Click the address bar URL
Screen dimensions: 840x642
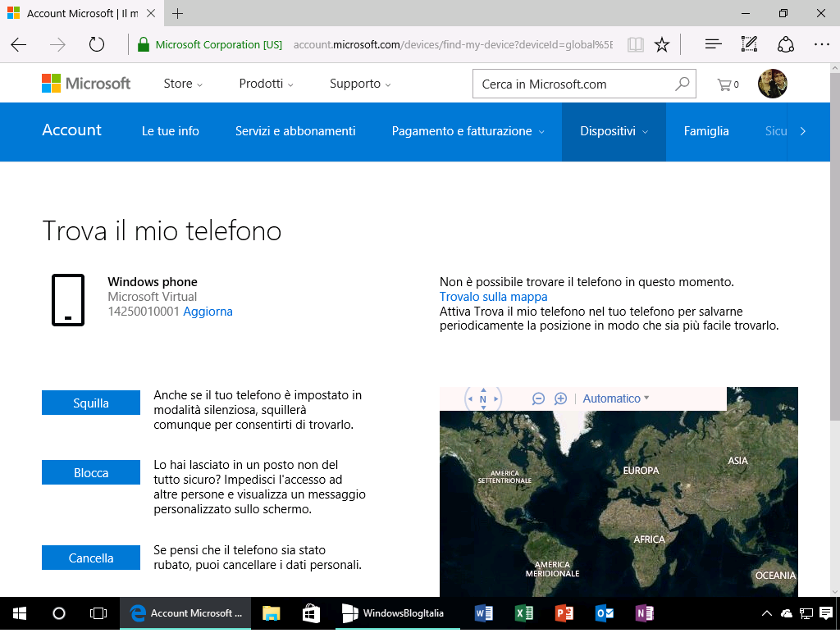[x=453, y=44]
